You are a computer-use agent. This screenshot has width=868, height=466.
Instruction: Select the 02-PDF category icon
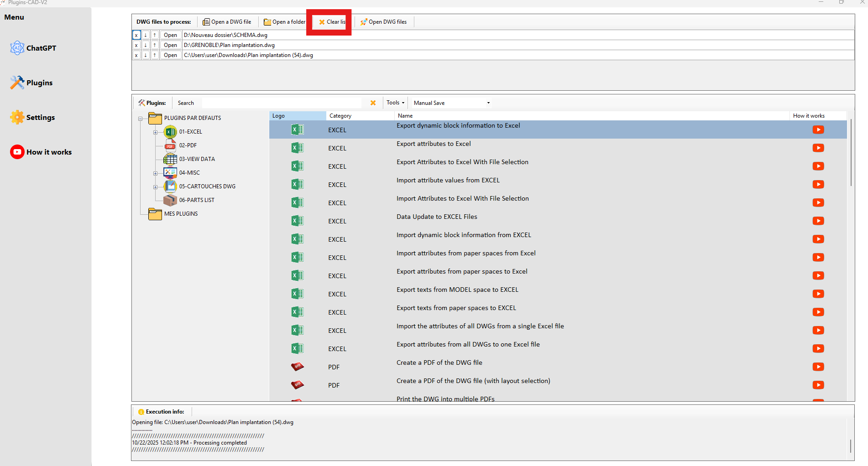170,145
